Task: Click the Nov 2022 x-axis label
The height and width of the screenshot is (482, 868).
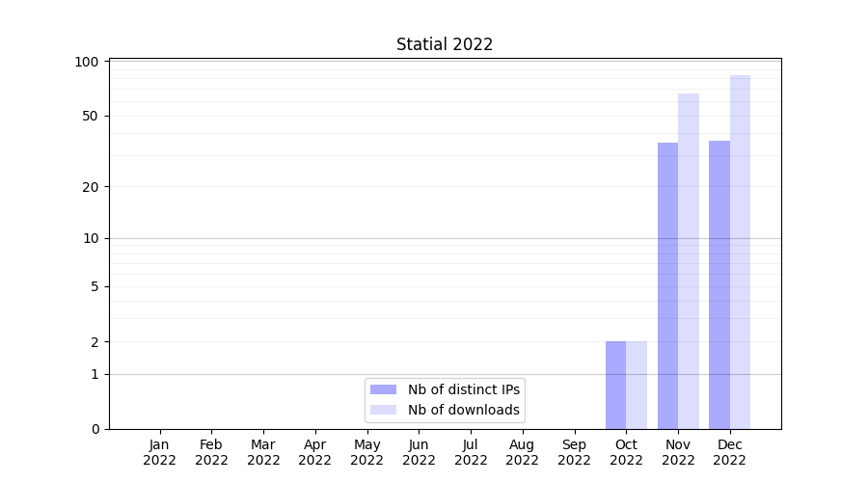Action: click(678, 452)
